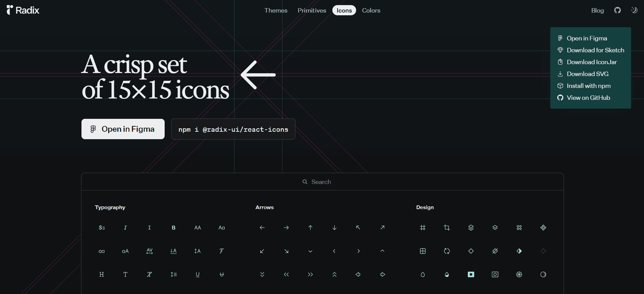The height and width of the screenshot is (294, 644).
Task: Select the shadow (half-filled circle) icon
Action: [543, 274]
